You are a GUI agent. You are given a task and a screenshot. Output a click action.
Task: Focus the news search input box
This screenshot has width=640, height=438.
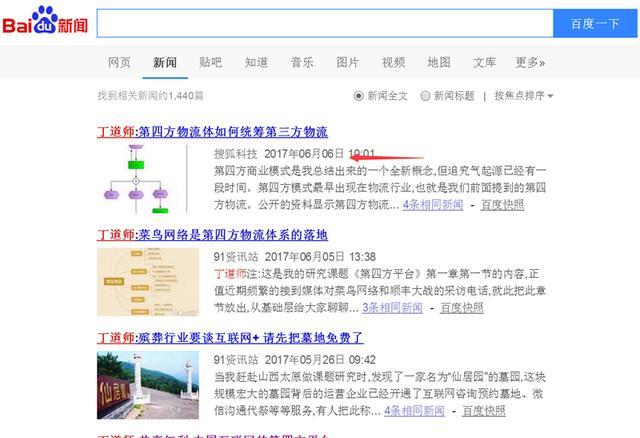tap(325, 23)
